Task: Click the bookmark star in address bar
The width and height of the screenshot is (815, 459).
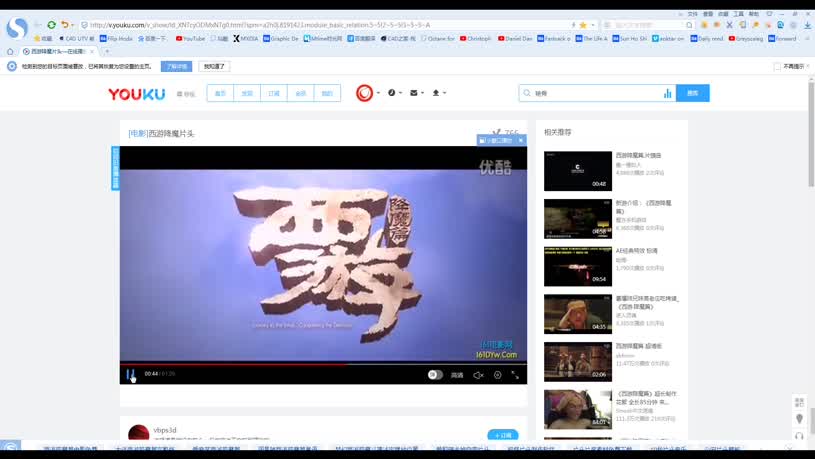Action: (583, 25)
